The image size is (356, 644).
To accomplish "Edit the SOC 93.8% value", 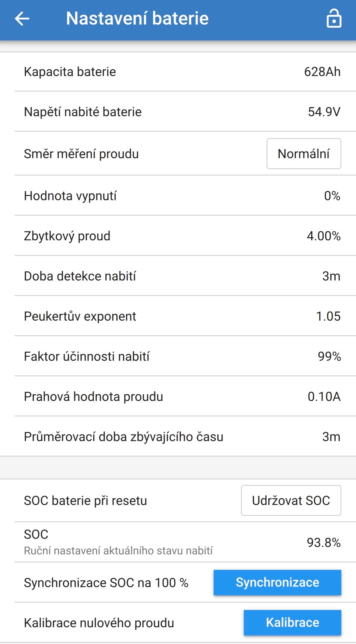I will [323, 543].
